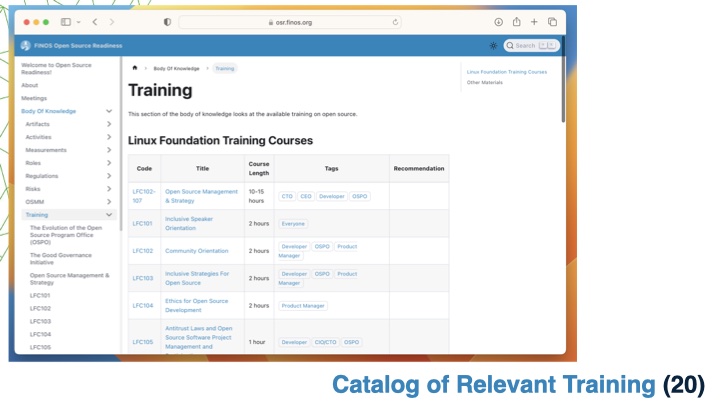Collapse the Training section chevron in sidebar
The image size is (720, 405).
(x=109, y=215)
